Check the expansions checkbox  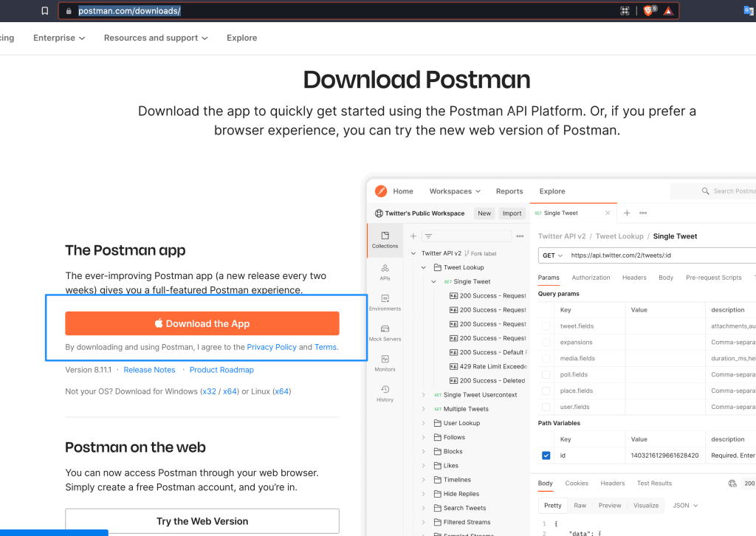(x=546, y=343)
